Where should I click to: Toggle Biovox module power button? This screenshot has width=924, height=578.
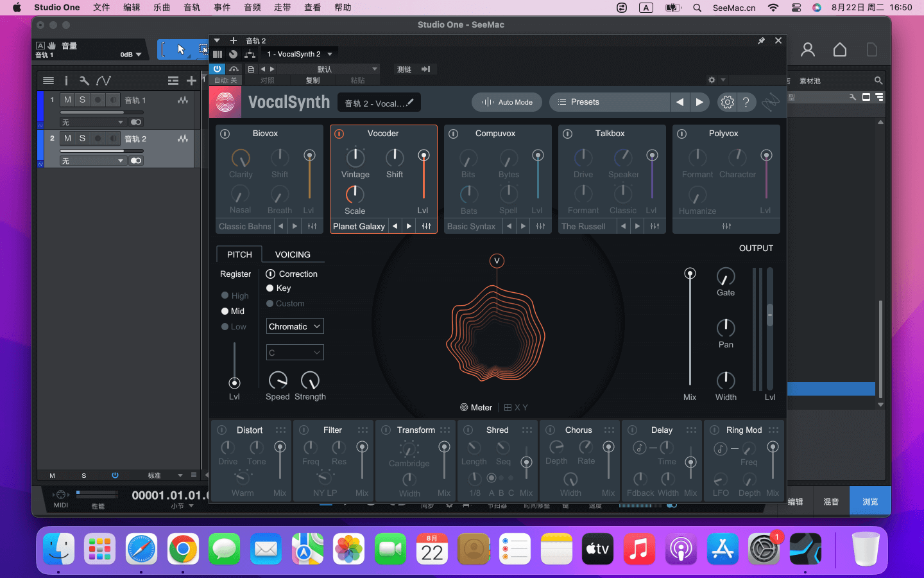coord(225,134)
